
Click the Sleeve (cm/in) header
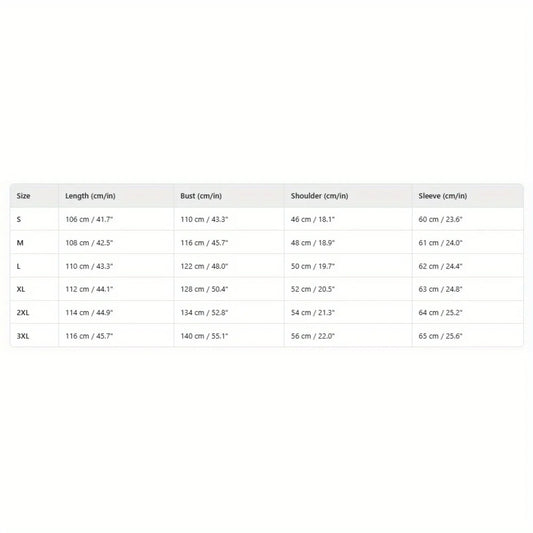tap(443, 196)
